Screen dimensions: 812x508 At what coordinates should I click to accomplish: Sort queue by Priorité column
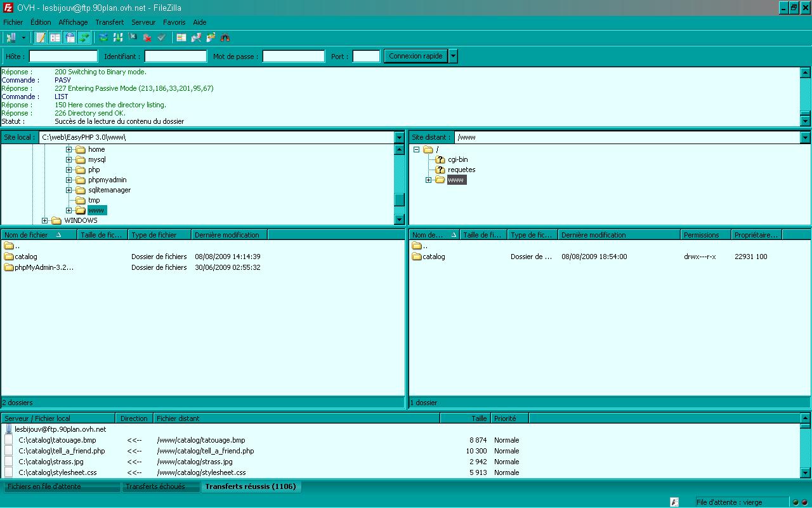click(510, 418)
